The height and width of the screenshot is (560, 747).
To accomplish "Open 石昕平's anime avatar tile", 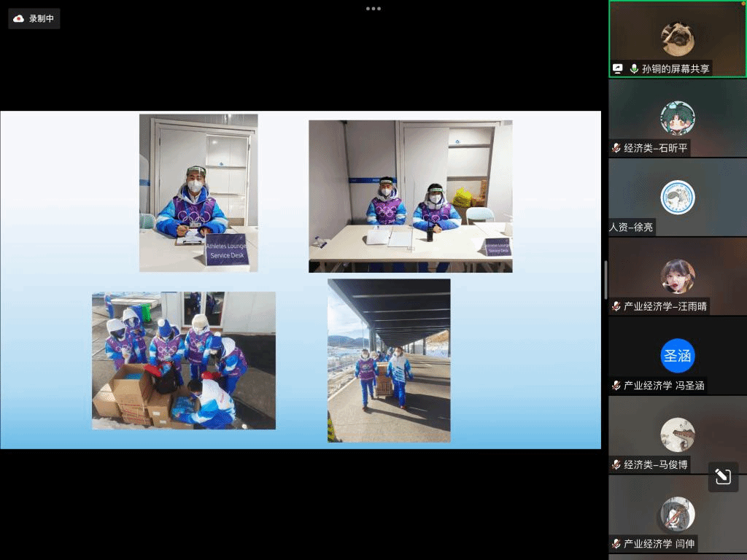I will tap(677, 117).
